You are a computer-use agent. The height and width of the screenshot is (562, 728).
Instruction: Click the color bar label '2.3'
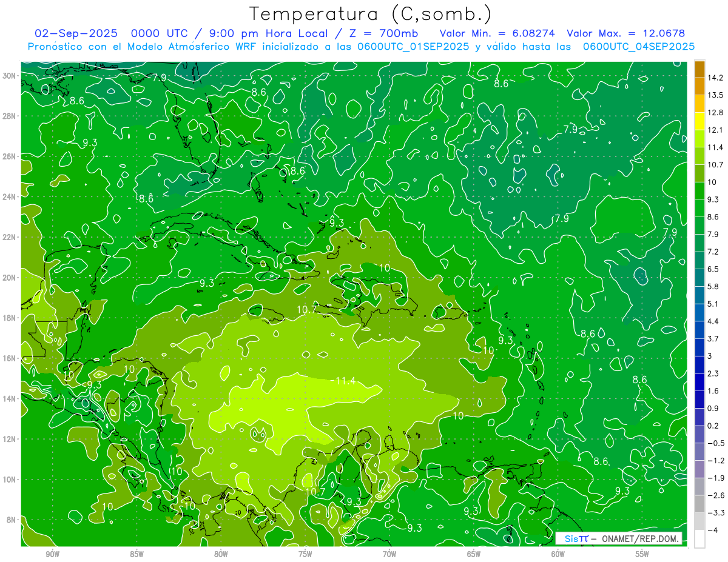tap(713, 373)
